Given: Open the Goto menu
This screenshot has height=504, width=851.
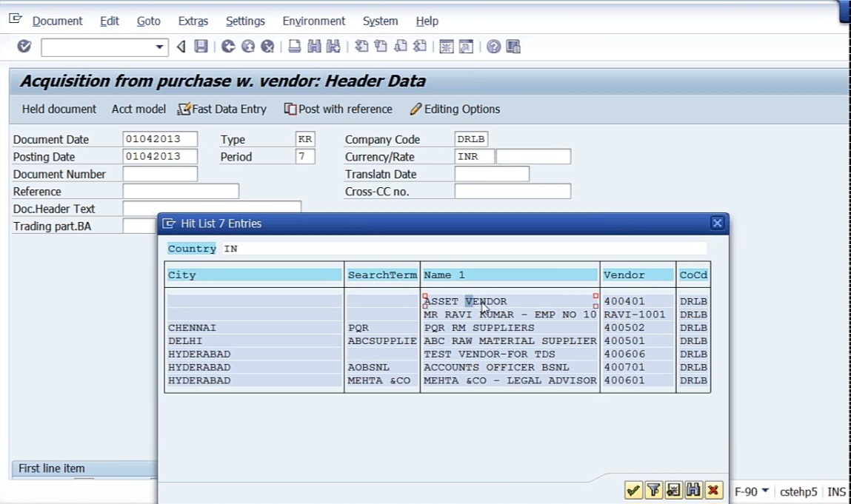Looking at the screenshot, I should pos(149,21).
